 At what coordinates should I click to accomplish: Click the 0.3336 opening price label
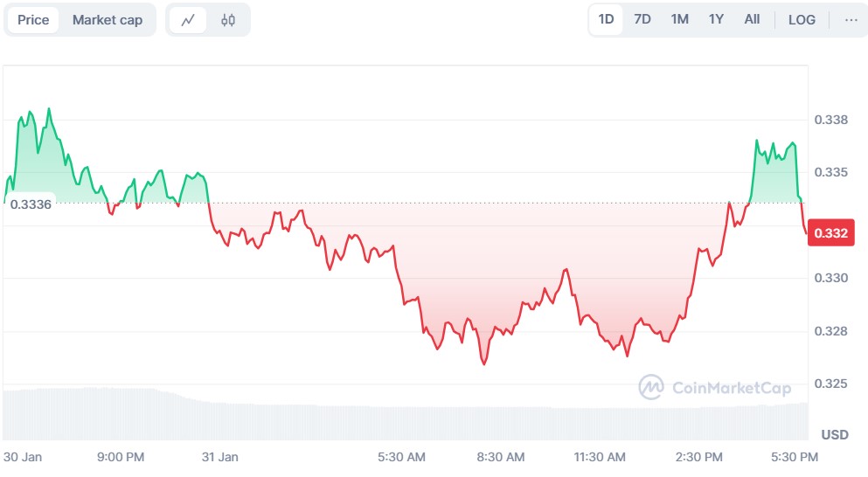[x=31, y=204]
